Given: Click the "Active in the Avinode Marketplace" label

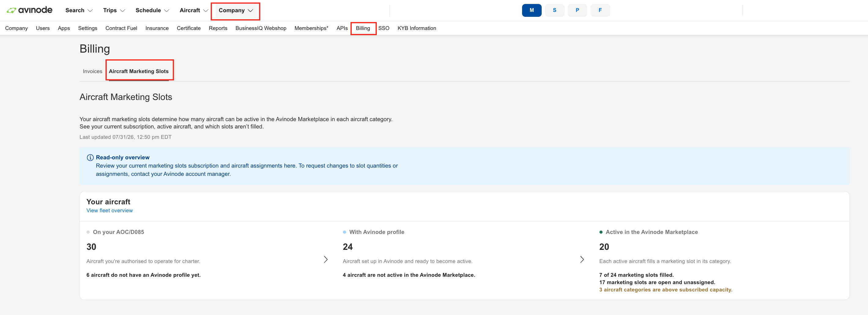Looking at the screenshot, I should pos(652,232).
